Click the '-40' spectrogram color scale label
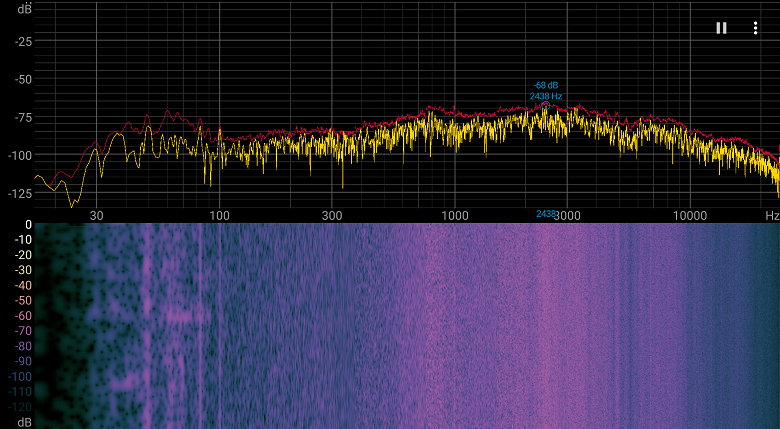 24,286
